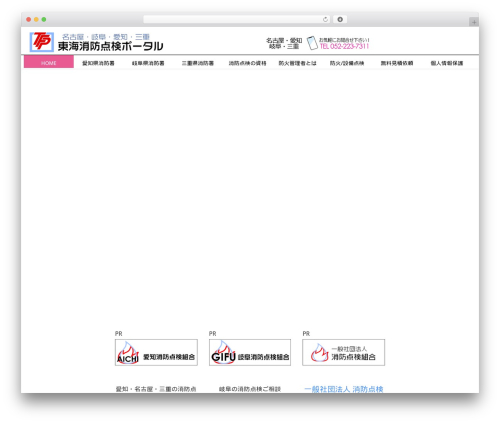Click the 東海消防点検ポータル site title
This screenshot has width=500, height=423.
click(x=110, y=46)
